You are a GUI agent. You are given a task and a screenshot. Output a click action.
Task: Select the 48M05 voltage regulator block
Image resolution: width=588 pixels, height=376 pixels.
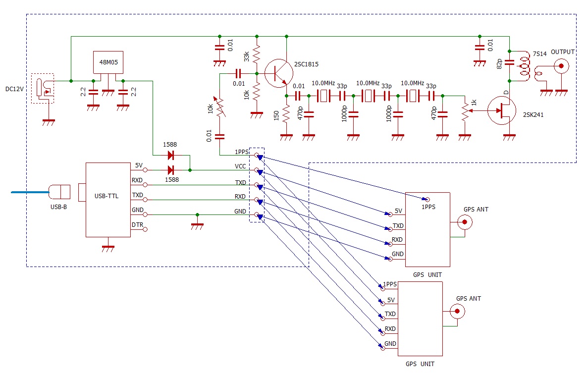tap(108, 62)
